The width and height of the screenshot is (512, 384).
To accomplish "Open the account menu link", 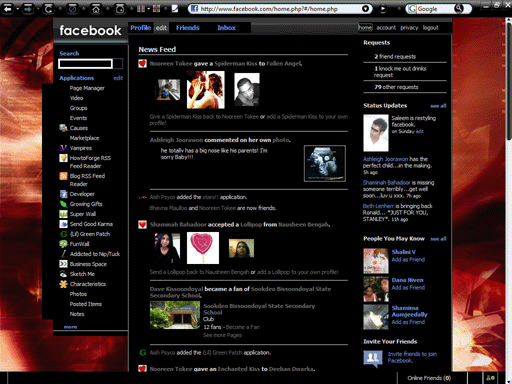I will pos(386,28).
